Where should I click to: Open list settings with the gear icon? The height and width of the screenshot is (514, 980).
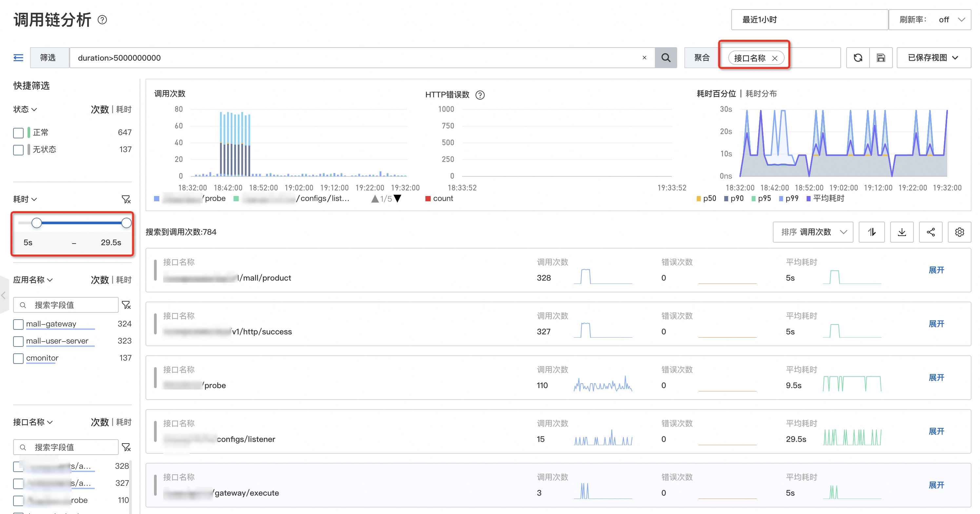tap(959, 232)
